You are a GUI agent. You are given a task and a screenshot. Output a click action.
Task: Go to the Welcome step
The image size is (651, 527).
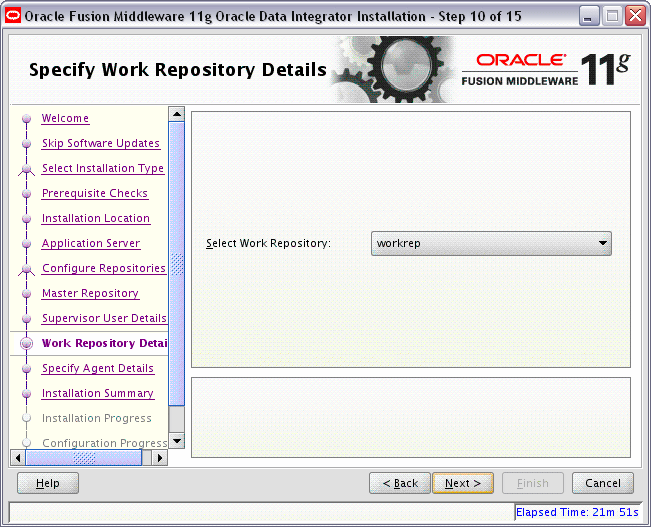click(65, 119)
